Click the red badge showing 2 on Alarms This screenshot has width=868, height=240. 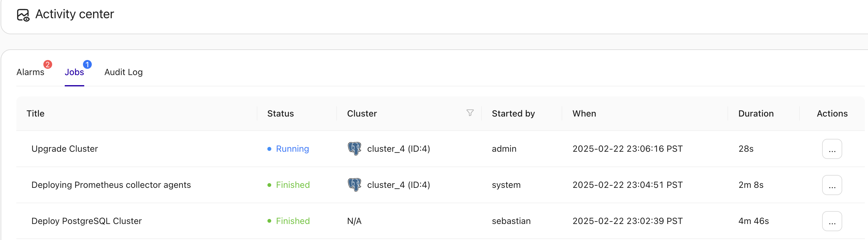coord(48,64)
